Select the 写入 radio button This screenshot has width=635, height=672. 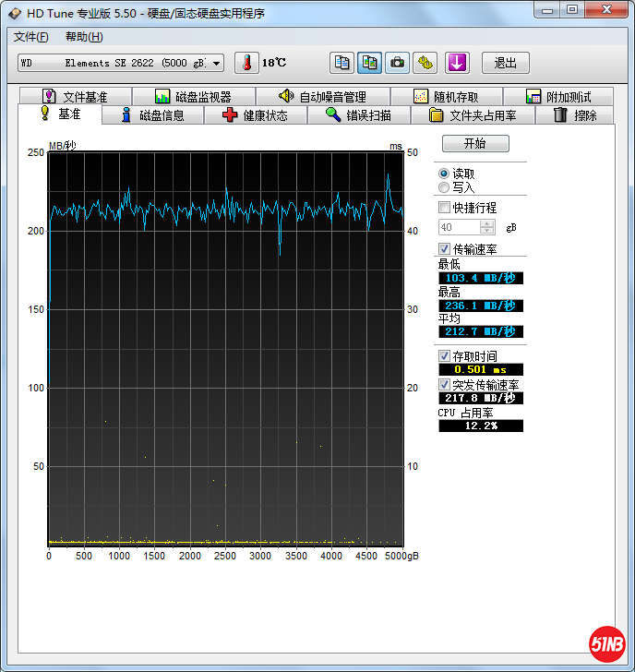(x=445, y=187)
